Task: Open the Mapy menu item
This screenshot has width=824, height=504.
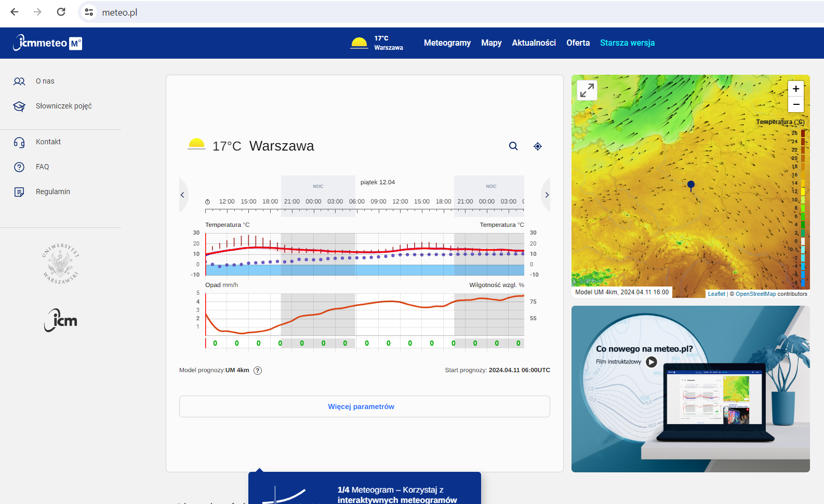Action: click(x=491, y=43)
